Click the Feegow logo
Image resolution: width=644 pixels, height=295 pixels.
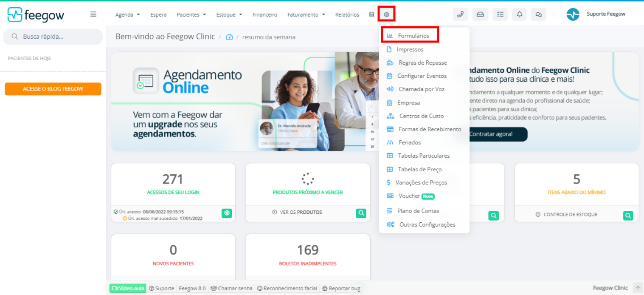(x=36, y=15)
